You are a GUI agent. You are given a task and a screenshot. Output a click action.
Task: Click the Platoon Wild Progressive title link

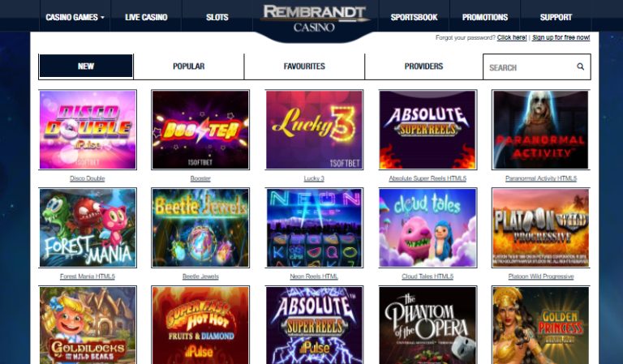point(541,276)
